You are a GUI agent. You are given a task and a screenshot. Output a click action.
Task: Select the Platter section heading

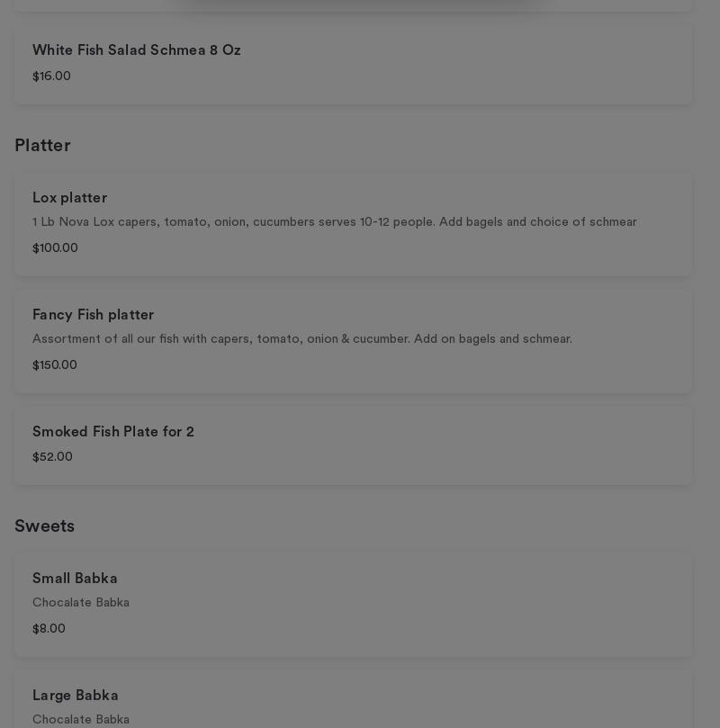coord(42,146)
